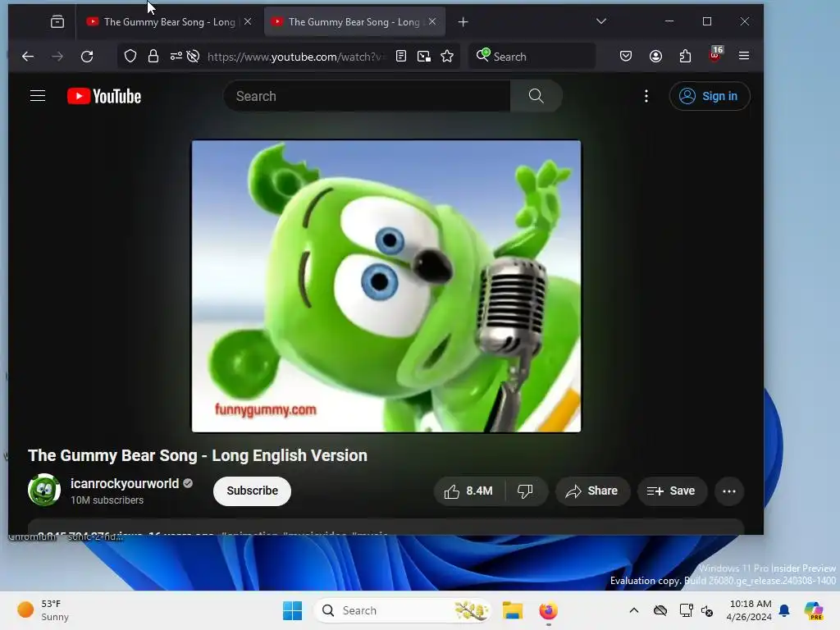Toggle reader view for this page

(400, 57)
